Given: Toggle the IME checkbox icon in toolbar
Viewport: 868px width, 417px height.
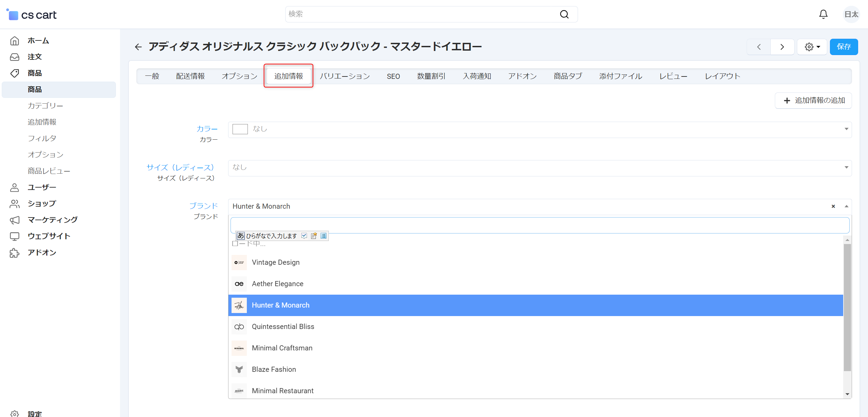Looking at the screenshot, I should (304, 236).
